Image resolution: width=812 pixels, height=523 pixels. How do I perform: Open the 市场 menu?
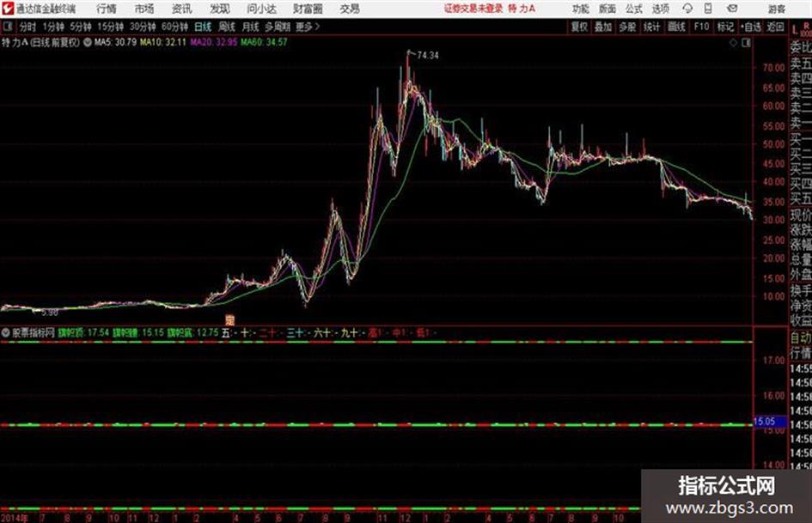pos(144,9)
